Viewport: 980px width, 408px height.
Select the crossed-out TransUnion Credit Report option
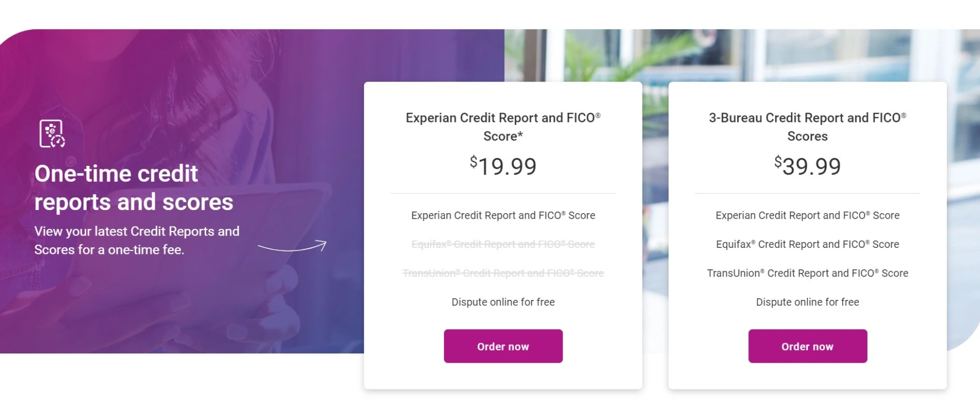503,273
